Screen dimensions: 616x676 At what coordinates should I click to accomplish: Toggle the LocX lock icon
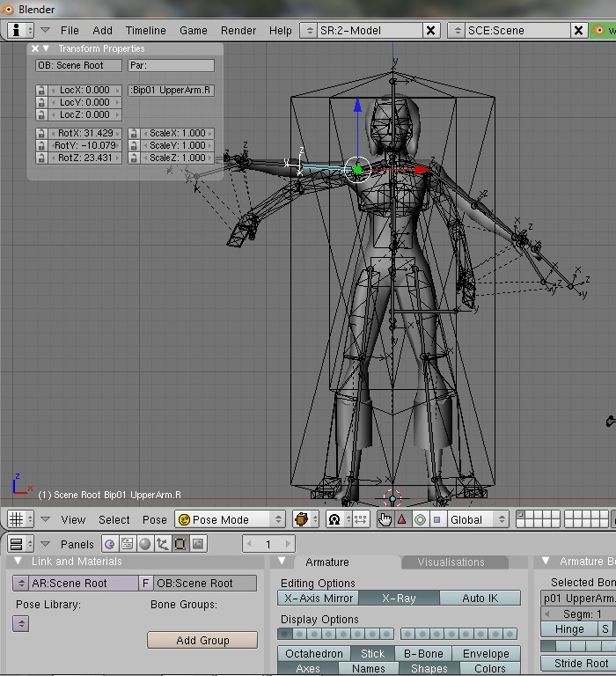coord(41,91)
